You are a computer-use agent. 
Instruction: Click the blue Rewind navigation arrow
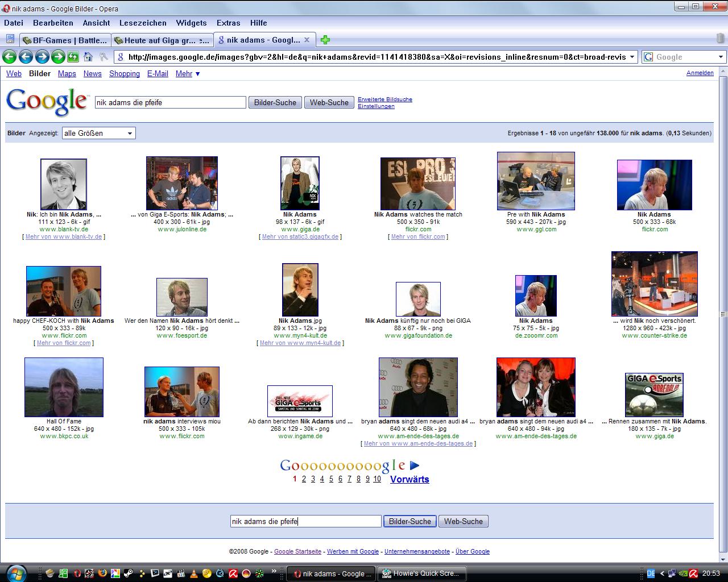(x=25, y=57)
